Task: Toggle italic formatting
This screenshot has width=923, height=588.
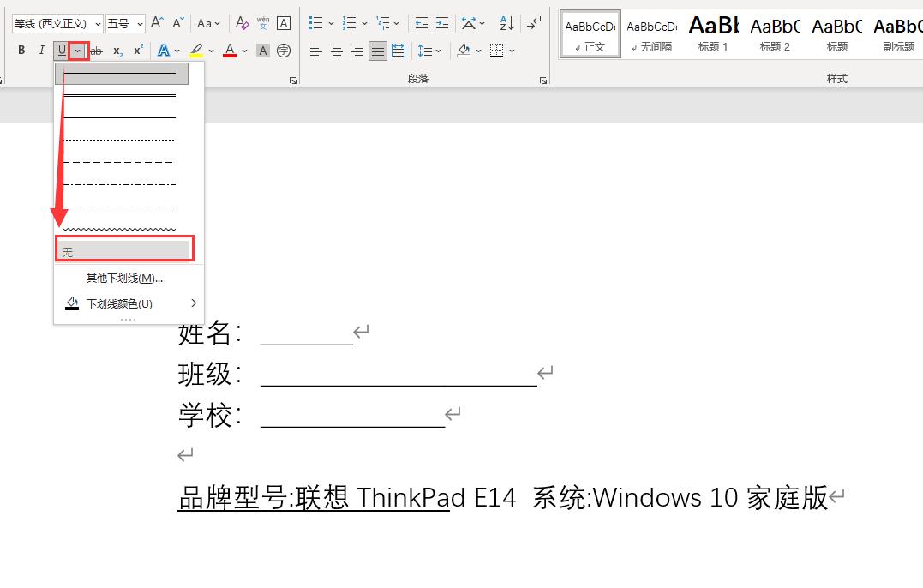Action: [40, 50]
